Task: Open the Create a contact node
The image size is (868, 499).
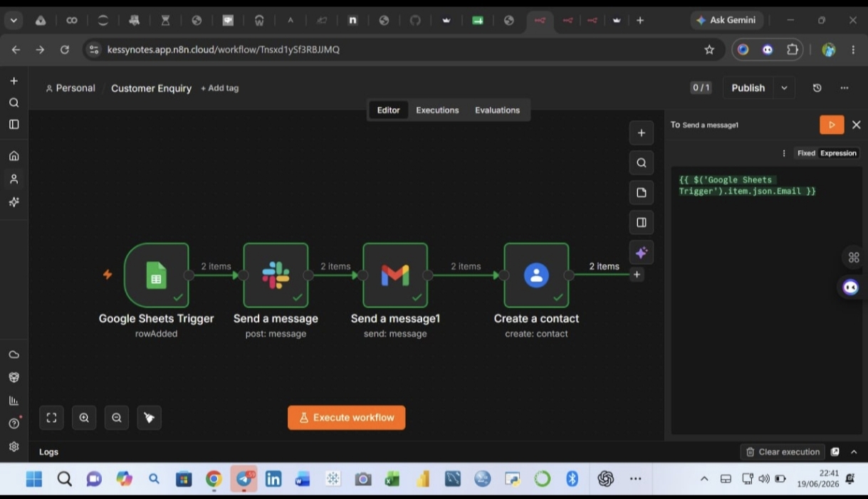Action: pos(536,275)
